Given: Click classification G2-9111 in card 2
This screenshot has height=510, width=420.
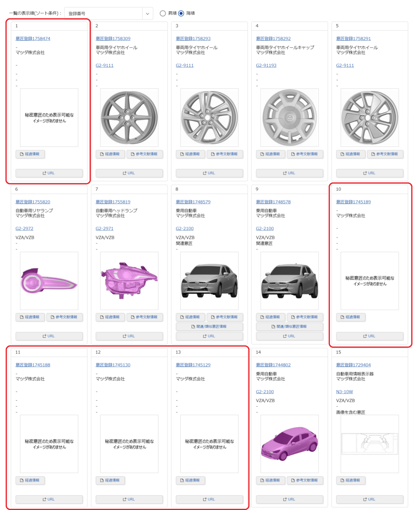Looking at the screenshot, I should coord(105,65).
